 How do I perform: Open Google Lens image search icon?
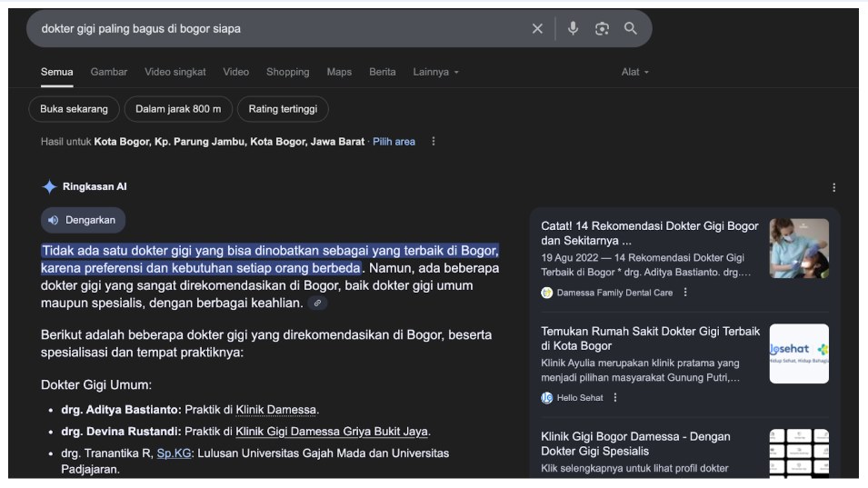tap(602, 29)
